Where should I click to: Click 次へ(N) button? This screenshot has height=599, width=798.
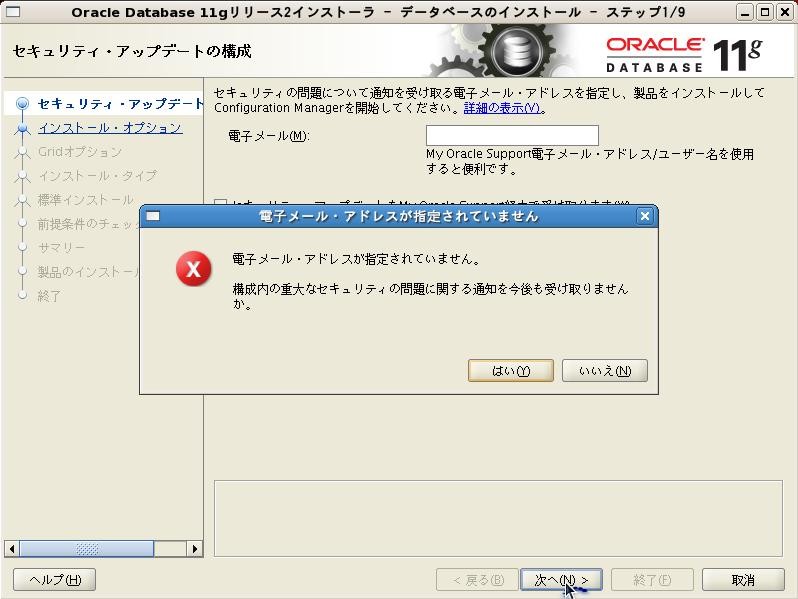pos(561,580)
